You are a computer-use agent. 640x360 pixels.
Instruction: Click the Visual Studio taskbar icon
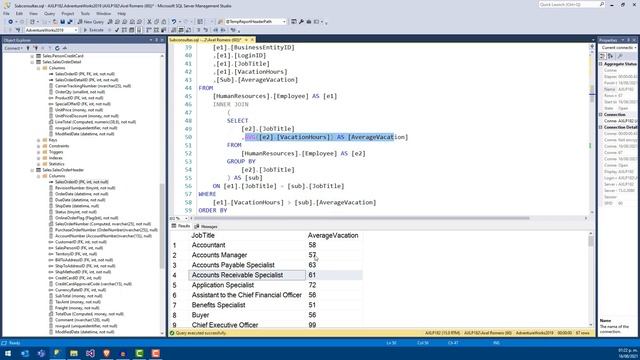90,353
